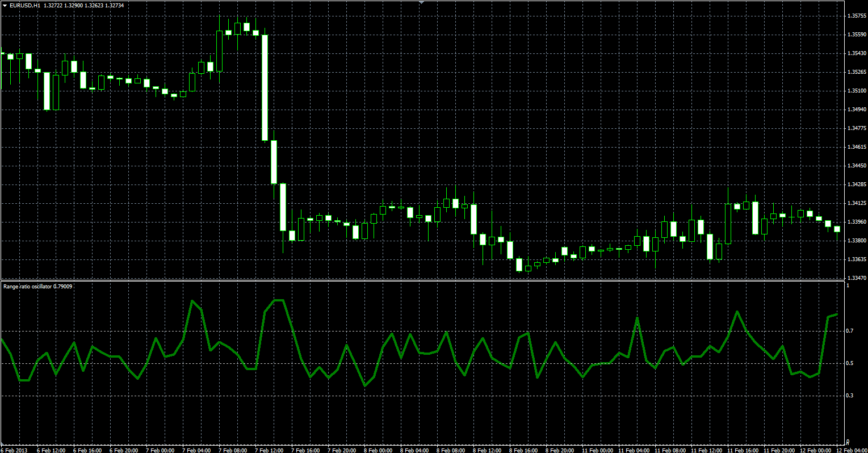Image resolution: width=868 pixels, height=453 pixels.
Task: Click the EURUSD,H1 chart title text
Action: 25,5
